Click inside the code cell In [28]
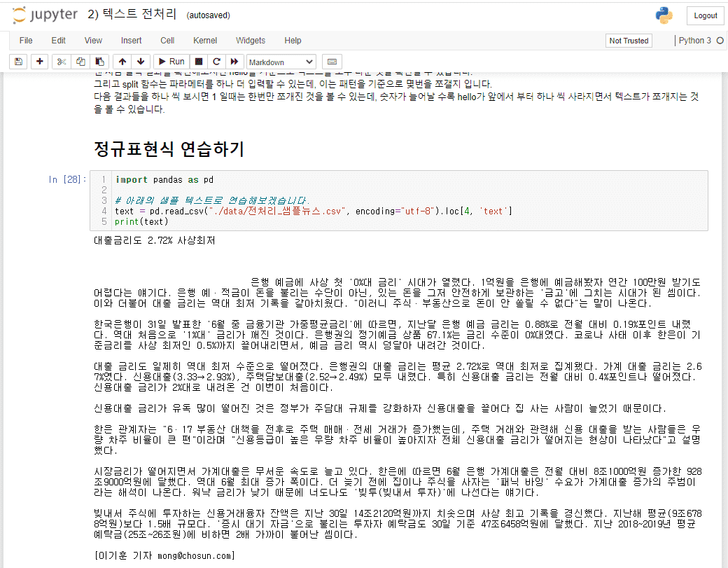Viewport: 728px width, 568px height. click(399, 200)
